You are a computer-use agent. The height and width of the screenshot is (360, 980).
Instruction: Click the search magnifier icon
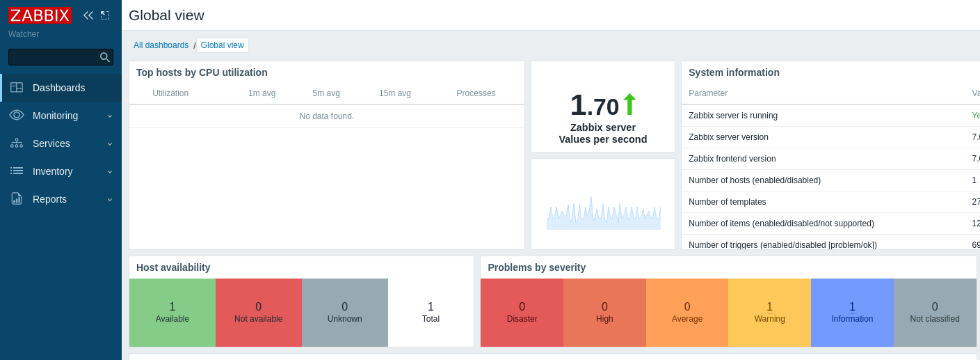coord(105,57)
